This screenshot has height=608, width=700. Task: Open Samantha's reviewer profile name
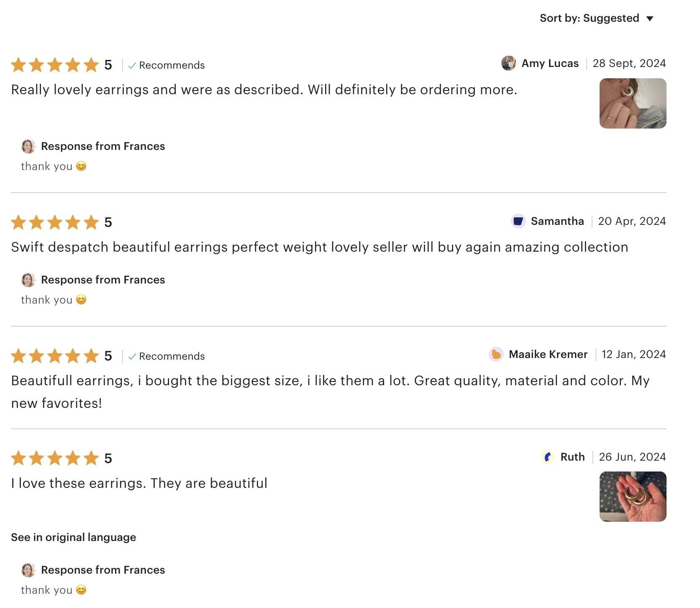click(557, 221)
